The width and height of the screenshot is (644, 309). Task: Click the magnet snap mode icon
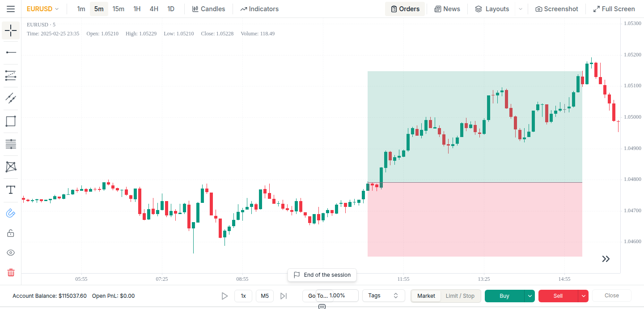coord(11,213)
